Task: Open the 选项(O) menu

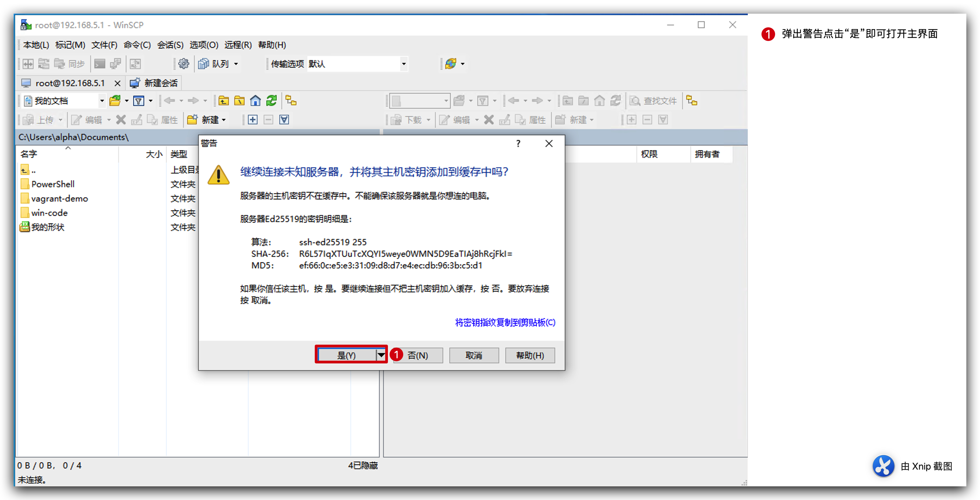Action: point(204,45)
